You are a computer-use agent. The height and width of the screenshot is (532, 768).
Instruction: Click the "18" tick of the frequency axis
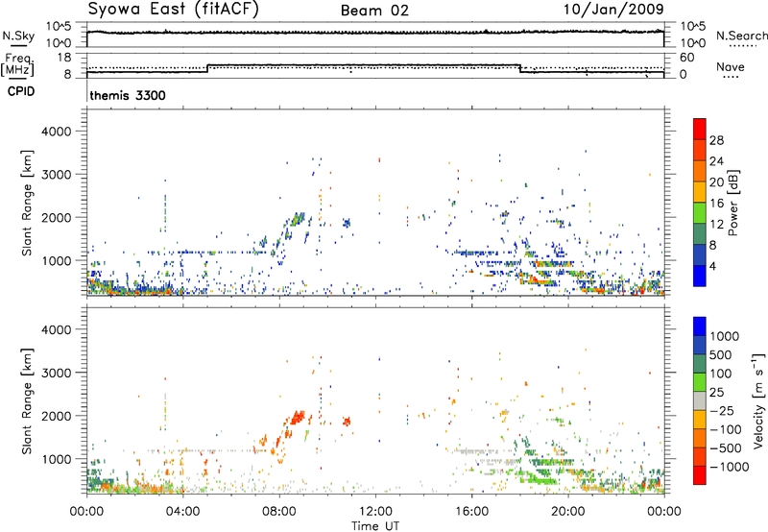(64, 58)
